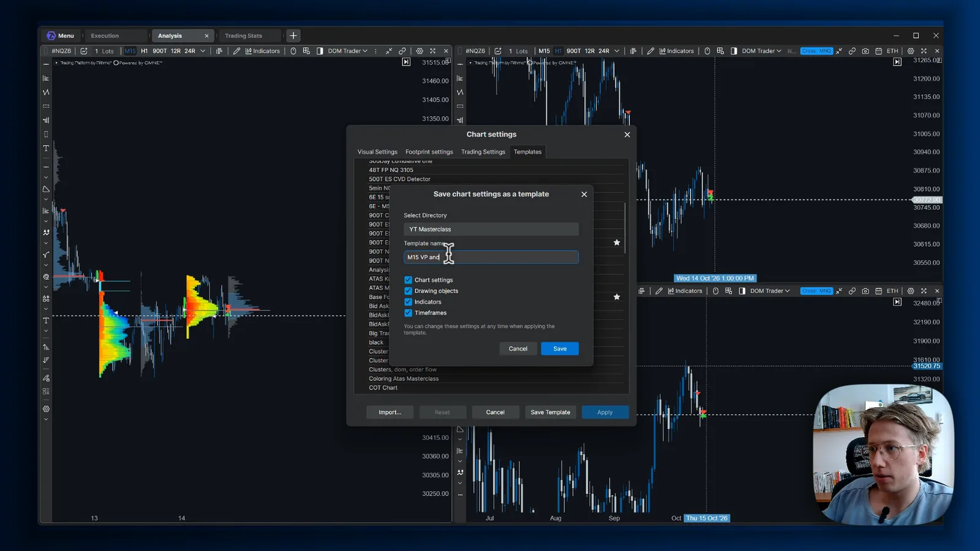Toggle Cross: MNQ badge in top-right chart
Image resolution: width=980 pixels, height=551 pixels.
(816, 51)
